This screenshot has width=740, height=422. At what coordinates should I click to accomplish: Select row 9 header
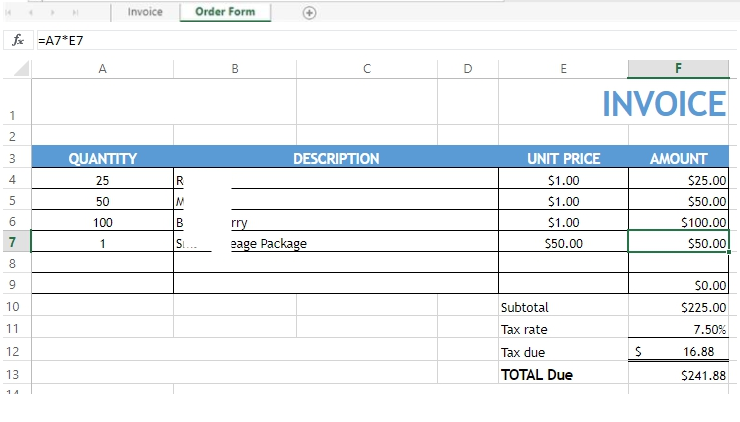(17, 284)
